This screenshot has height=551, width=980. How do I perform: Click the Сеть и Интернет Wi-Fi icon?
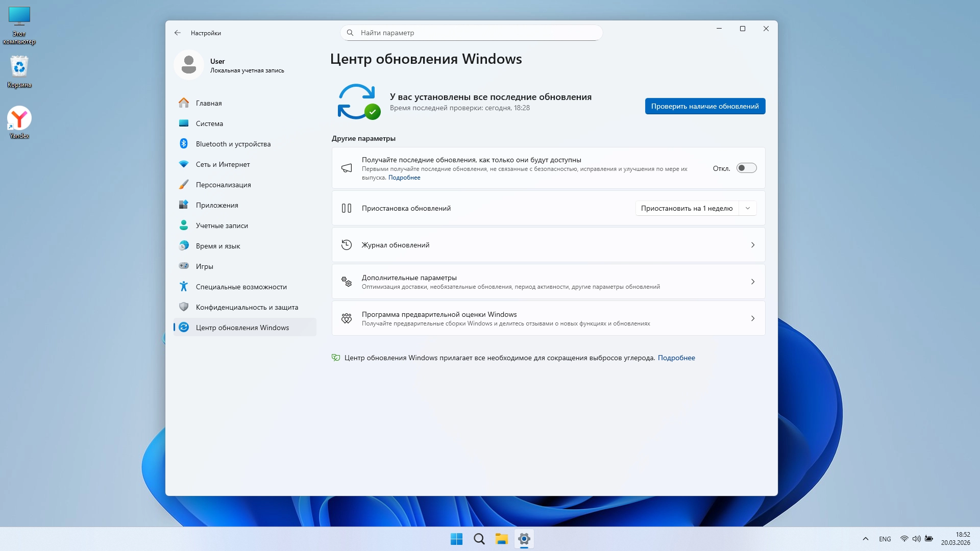184,164
